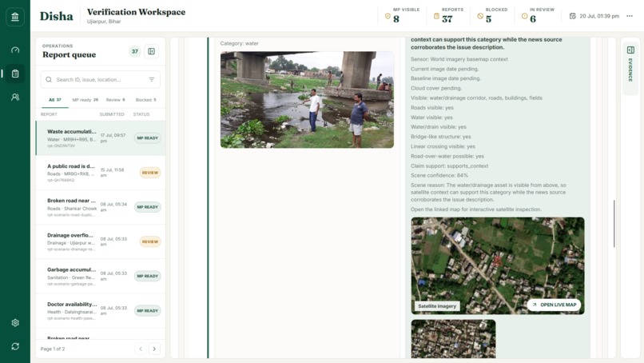Go to the next queue page
The height and width of the screenshot is (363, 644).
154,349
